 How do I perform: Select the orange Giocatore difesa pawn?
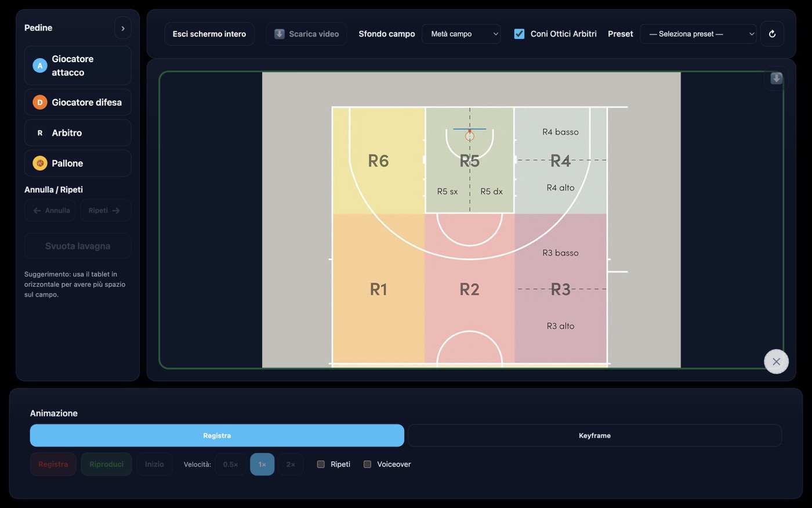tap(78, 102)
